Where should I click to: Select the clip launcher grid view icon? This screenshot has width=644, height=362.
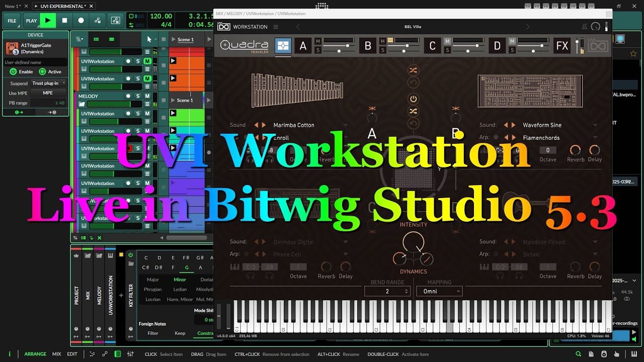96,39
